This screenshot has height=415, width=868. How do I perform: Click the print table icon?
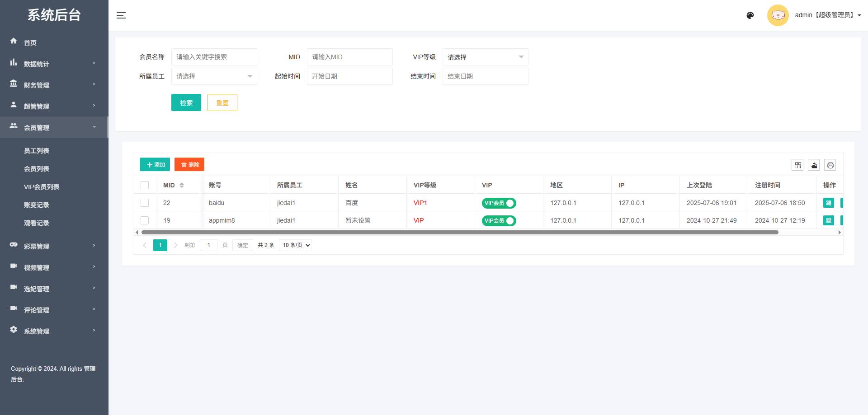(830, 164)
